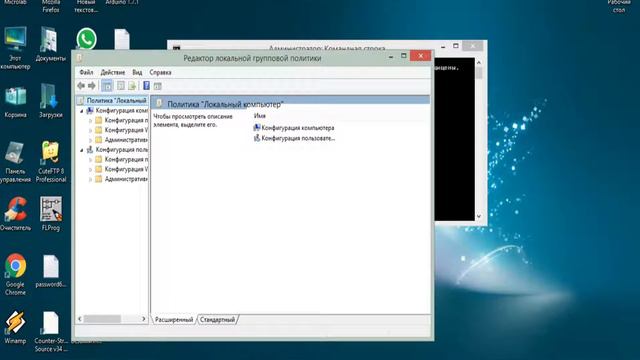Open the Справка menu
Viewport: 640px width, 360px height.
160,72
